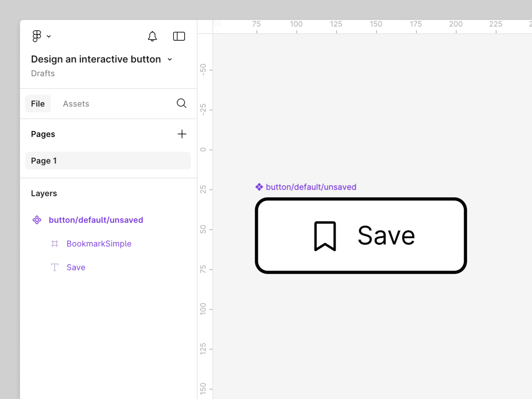
Task: Click the search magnifier icon
Action: pos(181,103)
